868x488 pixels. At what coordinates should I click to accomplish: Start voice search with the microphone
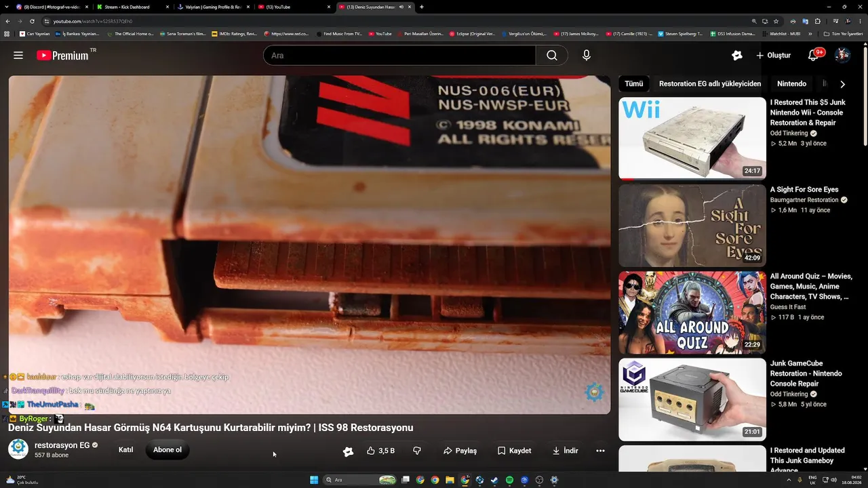pyautogui.click(x=587, y=56)
